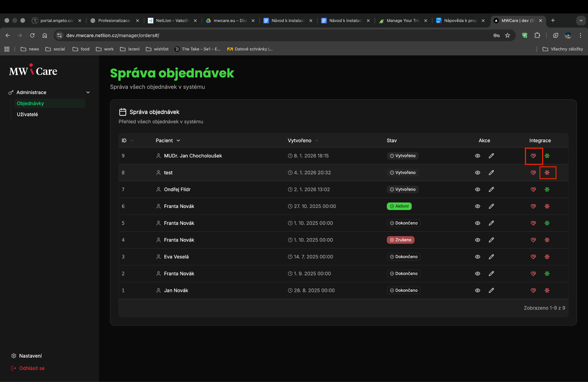Click green snowflake icon for Ondřej Flídr

click(547, 189)
